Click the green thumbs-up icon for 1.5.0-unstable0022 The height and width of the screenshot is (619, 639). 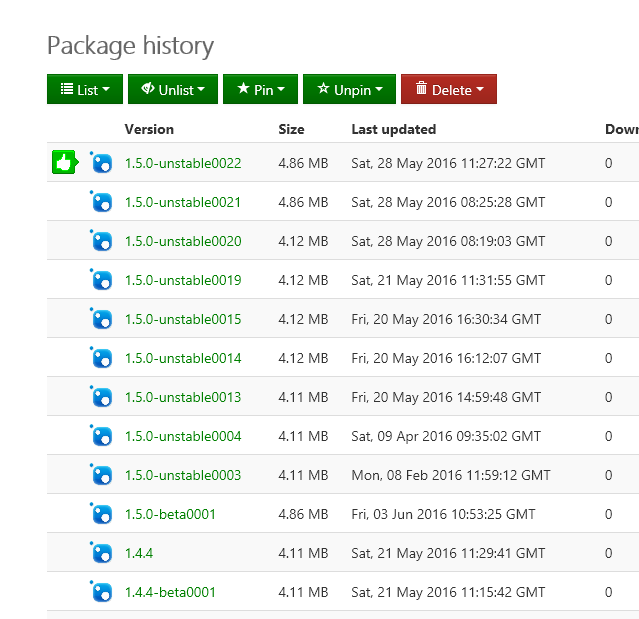point(65,162)
